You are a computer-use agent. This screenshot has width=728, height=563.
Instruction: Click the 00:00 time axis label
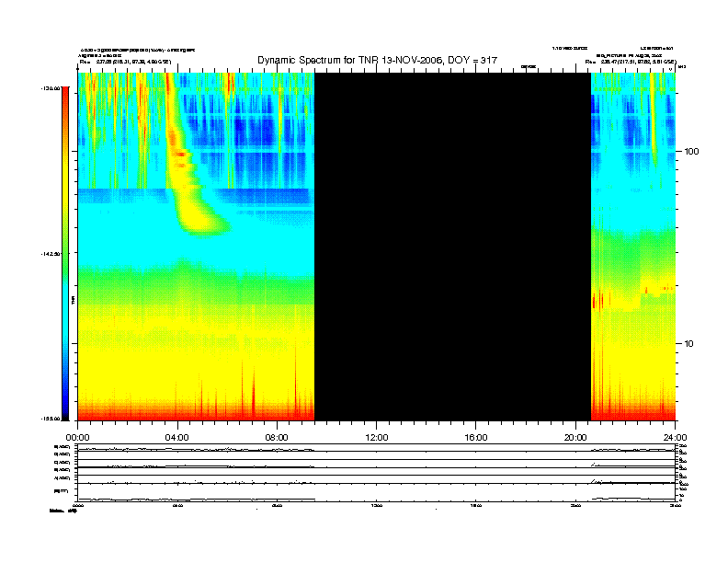coord(77,438)
